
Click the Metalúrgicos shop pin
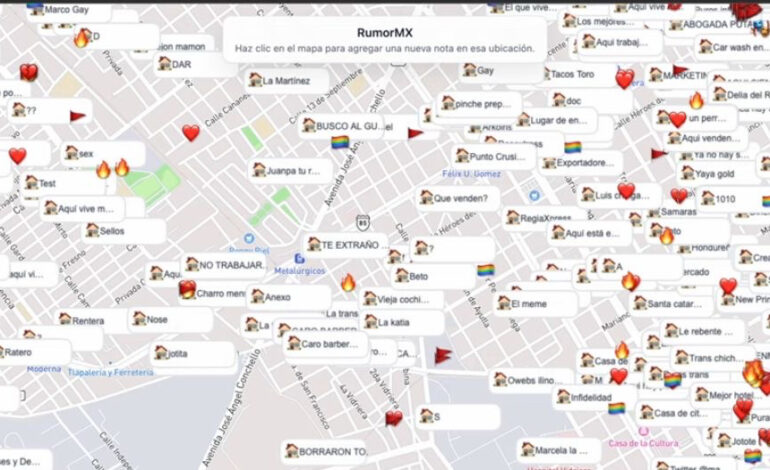[x=300, y=259]
